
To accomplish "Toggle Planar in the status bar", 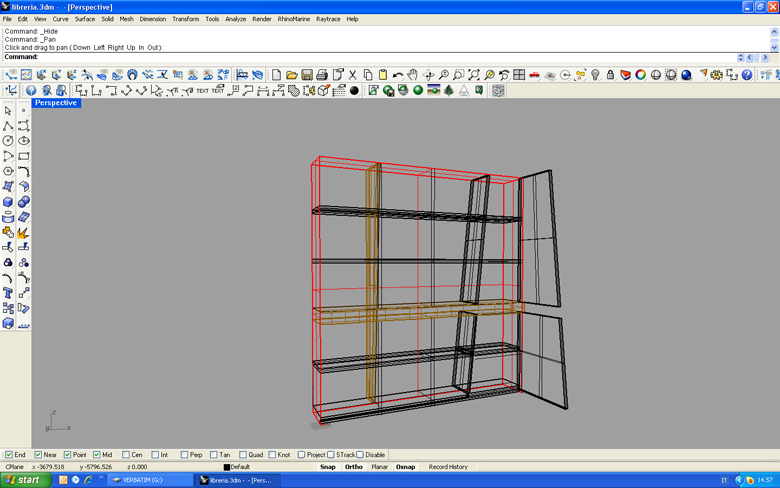I will pyautogui.click(x=380, y=467).
